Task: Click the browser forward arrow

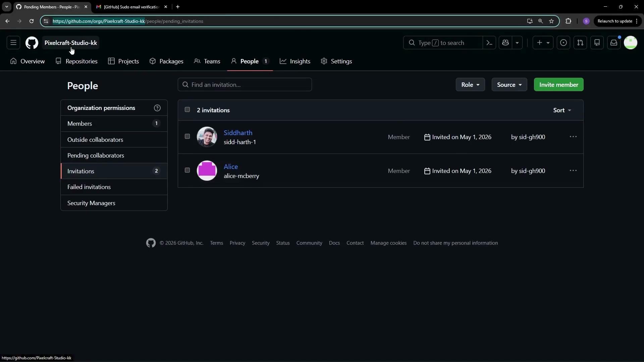Action: (x=19, y=21)
